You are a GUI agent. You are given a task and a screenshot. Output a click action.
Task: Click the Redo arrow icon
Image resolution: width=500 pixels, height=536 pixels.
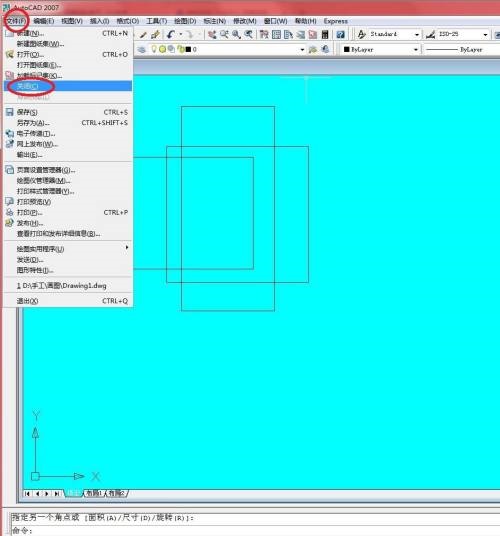(190, 34)
